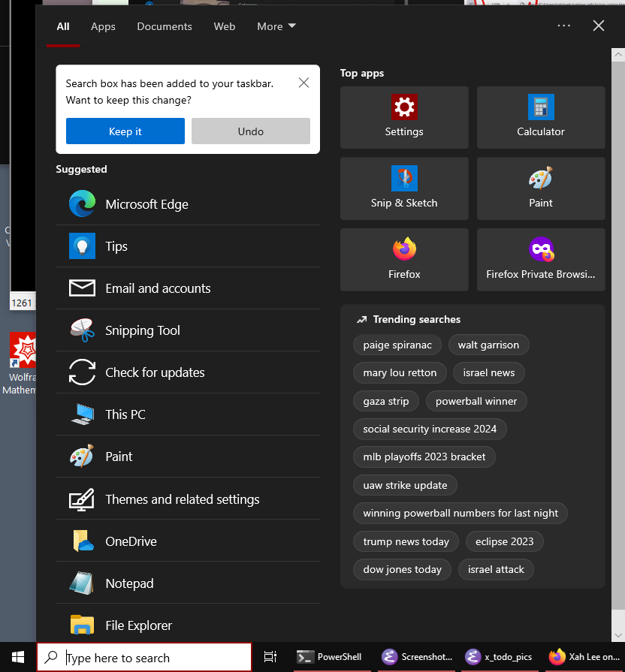Search social security increase 2024

click(430, 429)
